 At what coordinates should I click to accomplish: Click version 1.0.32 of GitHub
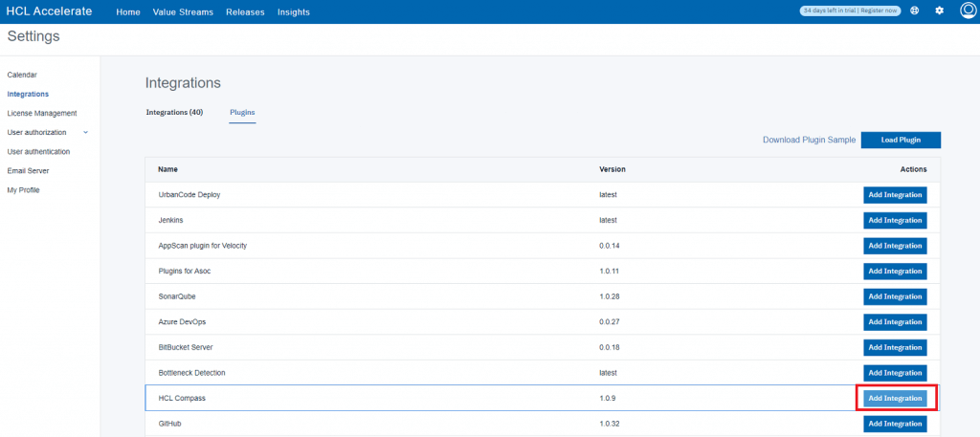click(x=610, y=424)
